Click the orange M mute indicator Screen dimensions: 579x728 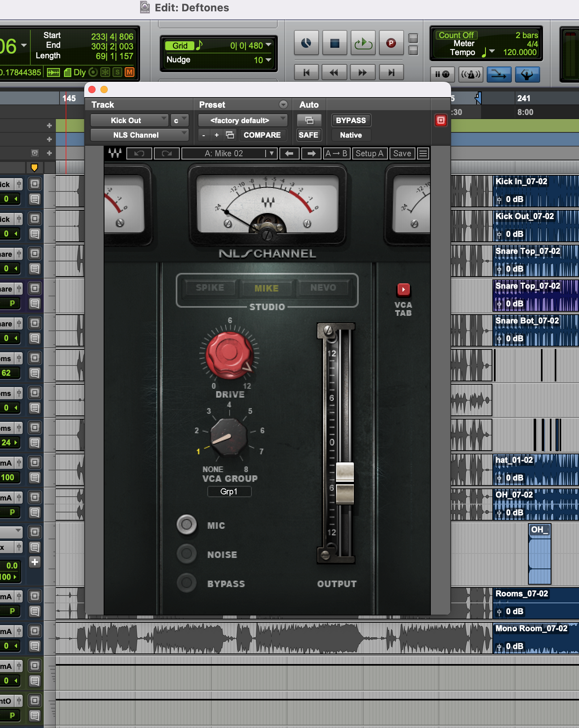[130, 72]
